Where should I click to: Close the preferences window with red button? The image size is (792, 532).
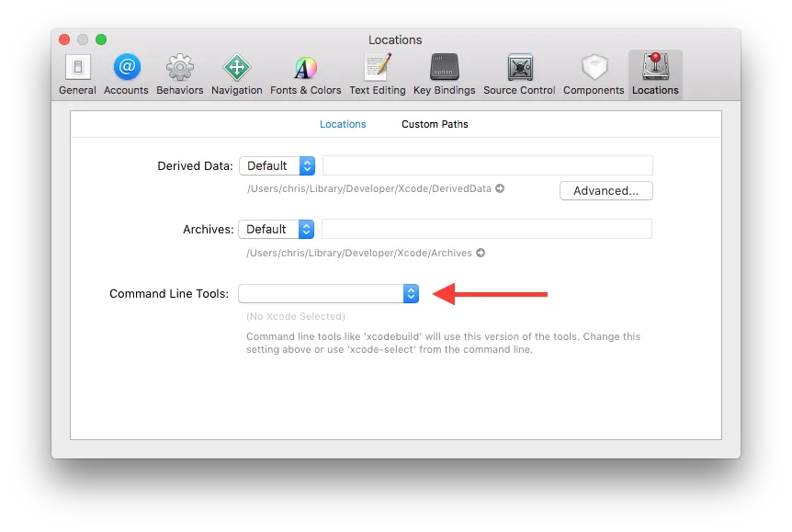pos(64,40)
